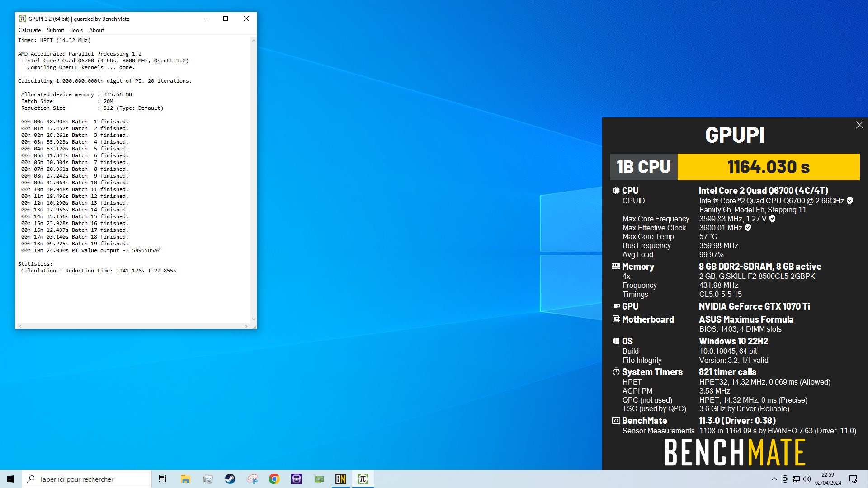The height and width of the screenshot is (488, 868).
Task: Open the Submit menu in GPUPI
Action: tap(56, 30)
